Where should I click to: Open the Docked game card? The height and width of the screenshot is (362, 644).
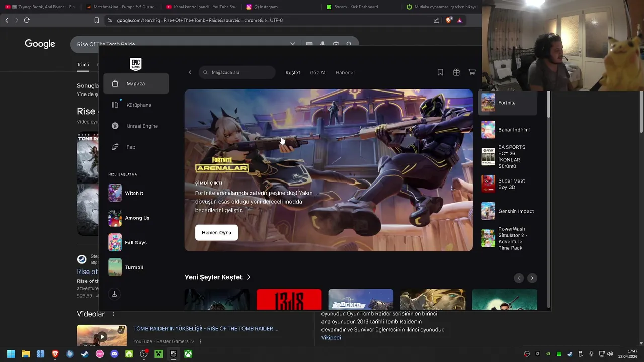click(x=361, y=300)
